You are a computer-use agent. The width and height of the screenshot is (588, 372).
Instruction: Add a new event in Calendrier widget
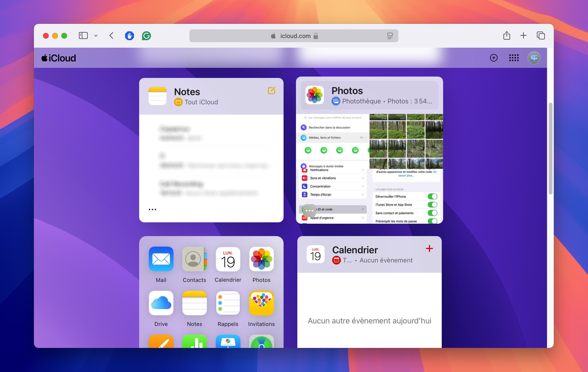coord(429,248)
